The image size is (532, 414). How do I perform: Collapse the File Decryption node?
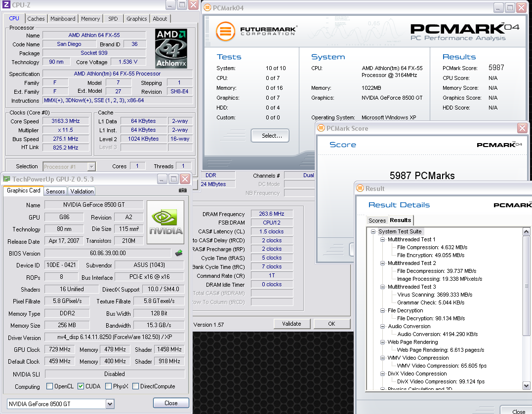coord(383,310)
